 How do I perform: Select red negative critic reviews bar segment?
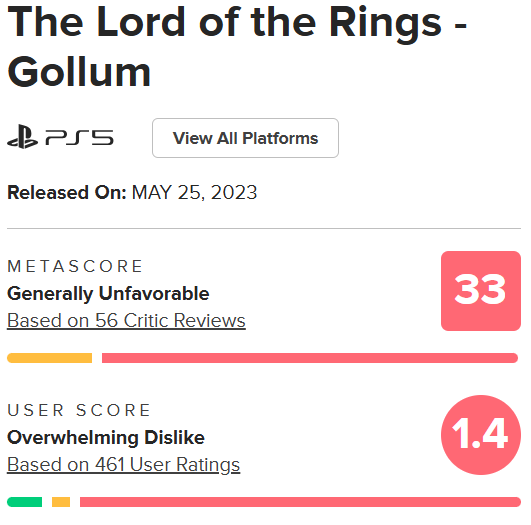pos(310,358)
